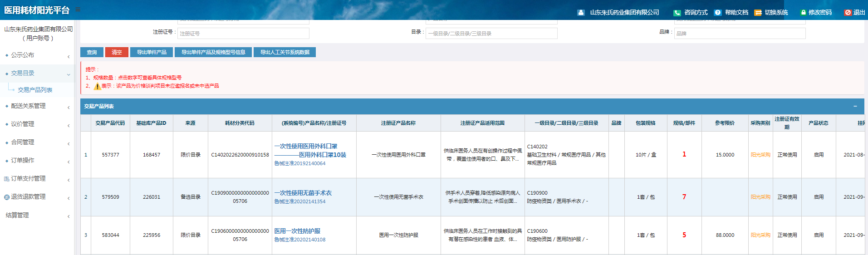Click the blue 查询 search button
Viewport: 868px width, 255px height.
pyautogui.click(x=92, y=52)
